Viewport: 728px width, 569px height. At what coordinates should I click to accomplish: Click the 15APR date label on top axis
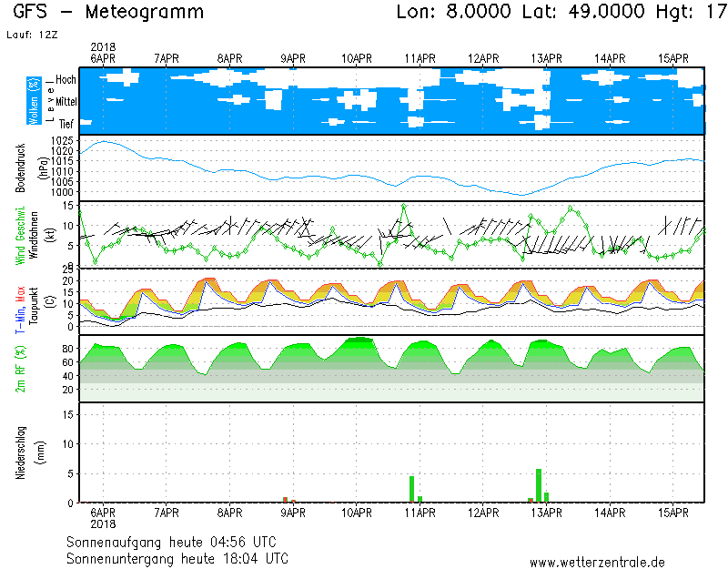click(673, 58)
